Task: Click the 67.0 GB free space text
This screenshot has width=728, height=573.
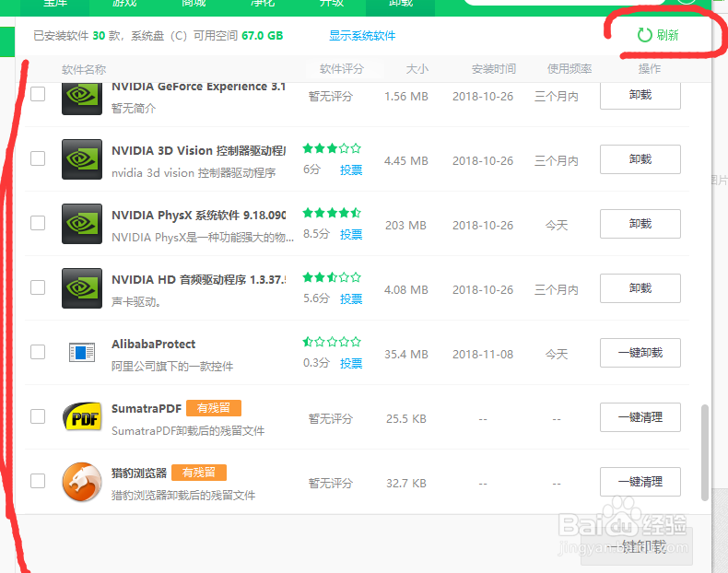Action: (x=263, y=36)
